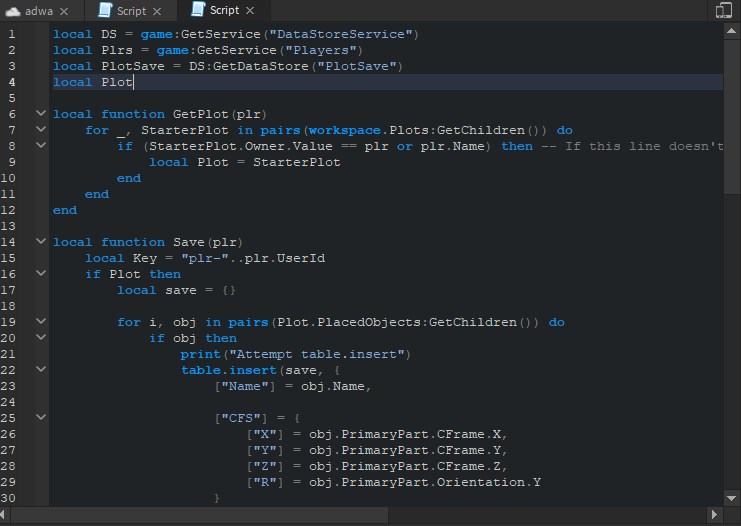The height and width of the screenshot is (526, 741).
Task: Collapse the for loop at line 7
Action: pyautogui.click(x=41, y=129)
